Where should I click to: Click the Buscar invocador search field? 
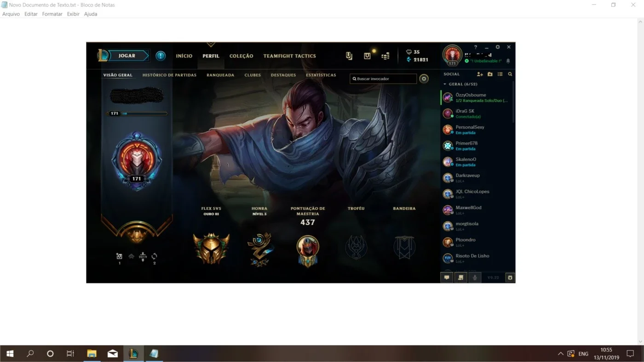383,79
